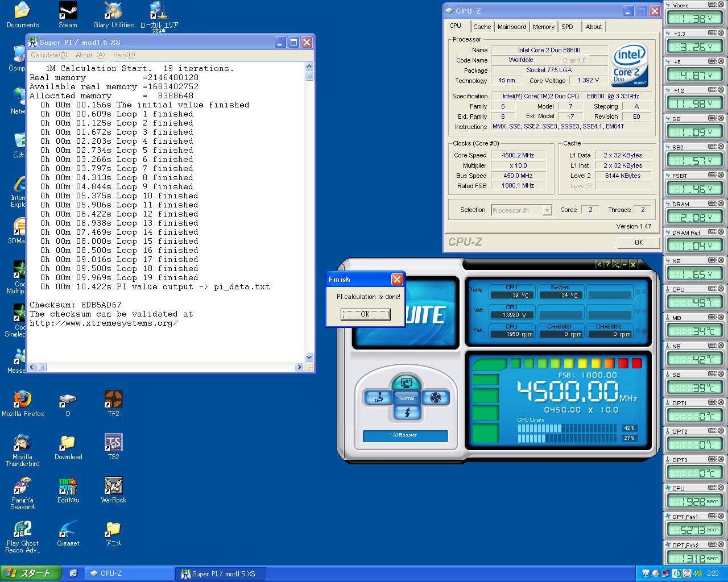Switch to the Memory tab in CPU-Z

pos(543,27)
